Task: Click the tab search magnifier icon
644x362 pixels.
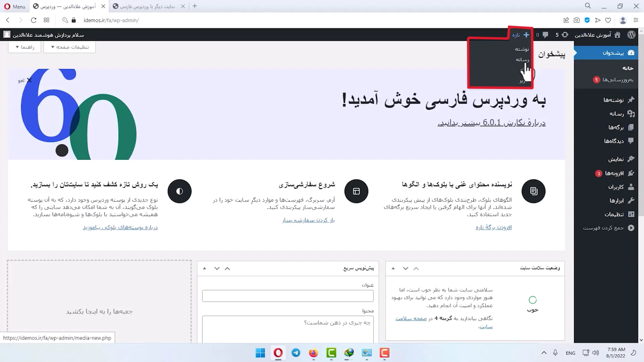Action: pyautogui.click(x=588, y=6)
